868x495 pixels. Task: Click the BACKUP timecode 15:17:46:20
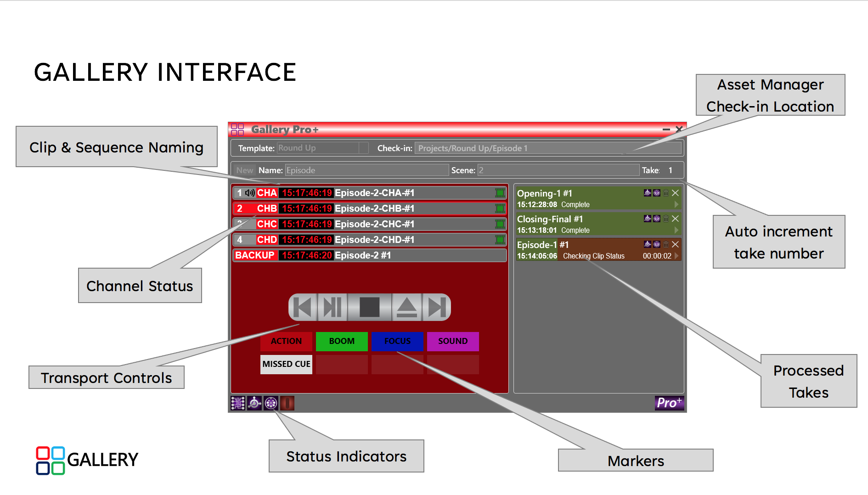point(307,255)
